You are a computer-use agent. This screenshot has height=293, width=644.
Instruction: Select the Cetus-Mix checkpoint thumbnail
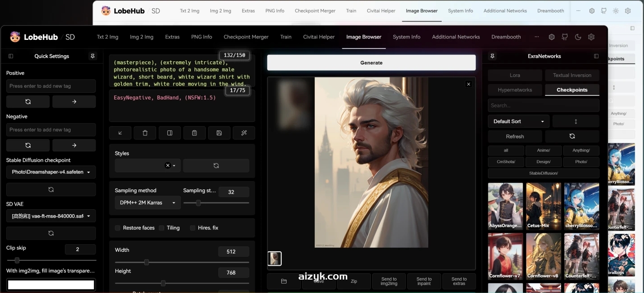click(x=544, y=206)
